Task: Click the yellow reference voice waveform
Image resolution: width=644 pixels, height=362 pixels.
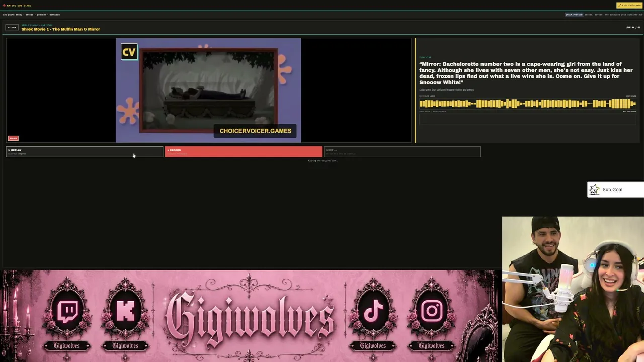Action: click(527, 104)
